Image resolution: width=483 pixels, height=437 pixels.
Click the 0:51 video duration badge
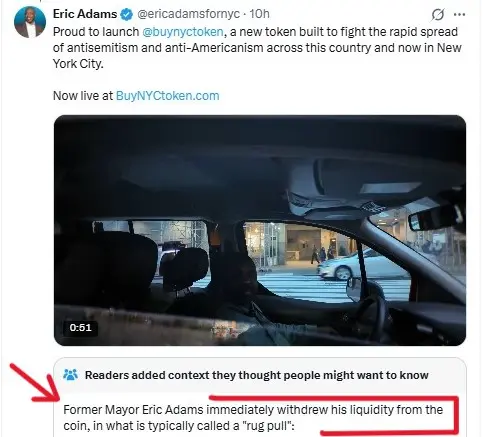click(x=80, y=327)
